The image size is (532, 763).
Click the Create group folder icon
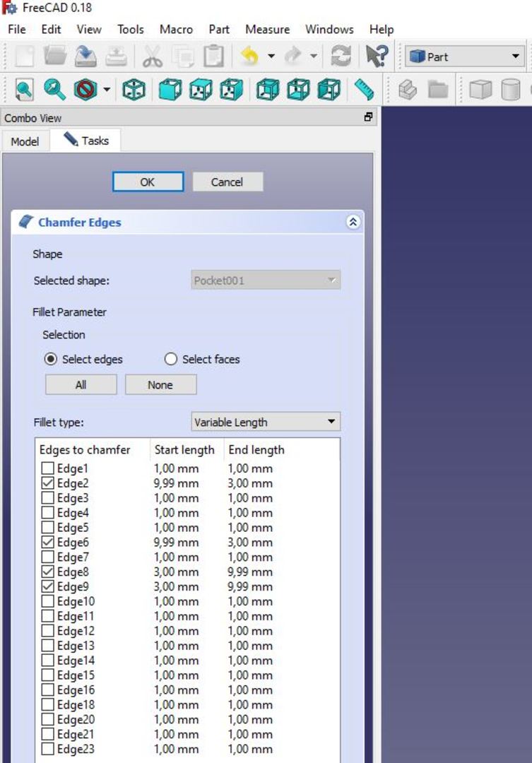pos(438,90)
